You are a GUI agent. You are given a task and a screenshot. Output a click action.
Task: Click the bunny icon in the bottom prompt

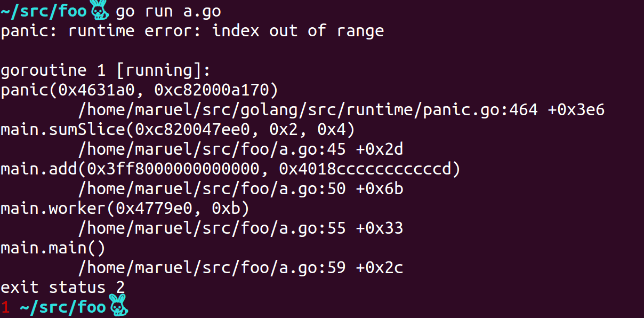[x=118, y=305]
